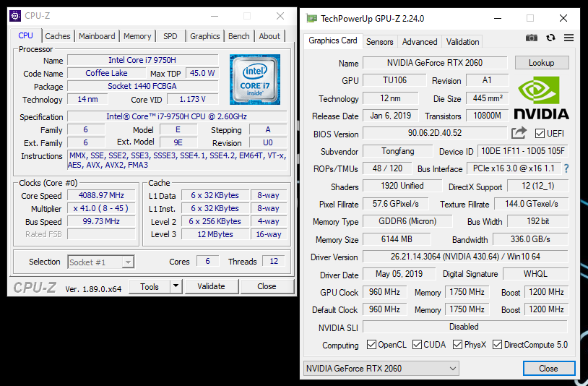Click the BIOS export share icon
The width and height of the screenshot is (588, 386).
coord(519,133)
